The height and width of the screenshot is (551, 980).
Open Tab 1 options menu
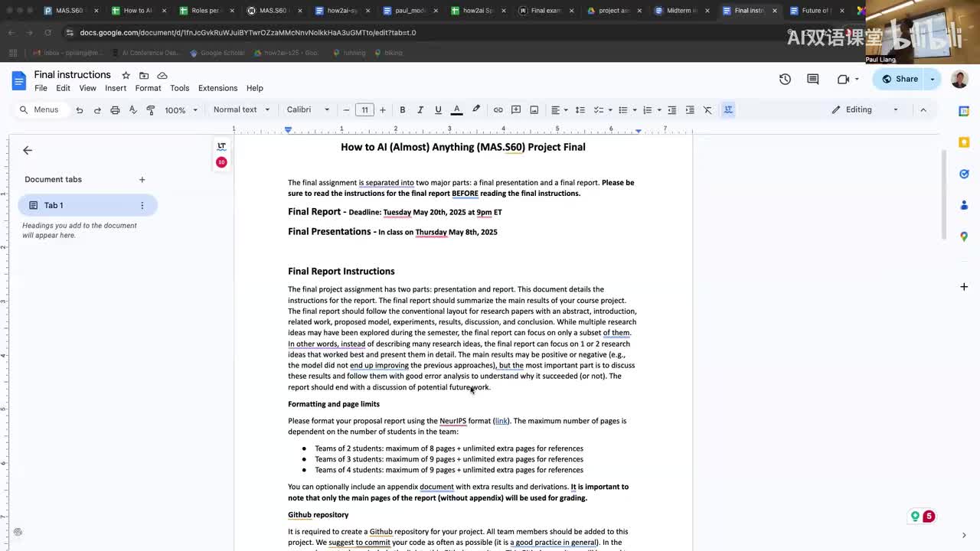click(142, 205)
